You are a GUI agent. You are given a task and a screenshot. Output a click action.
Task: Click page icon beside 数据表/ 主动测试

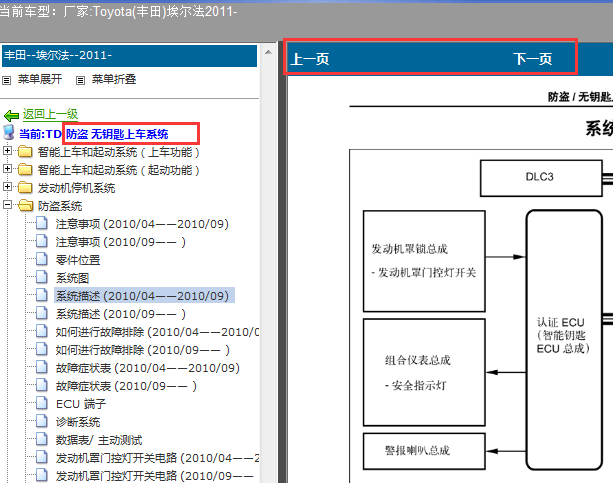click(42, 439)
